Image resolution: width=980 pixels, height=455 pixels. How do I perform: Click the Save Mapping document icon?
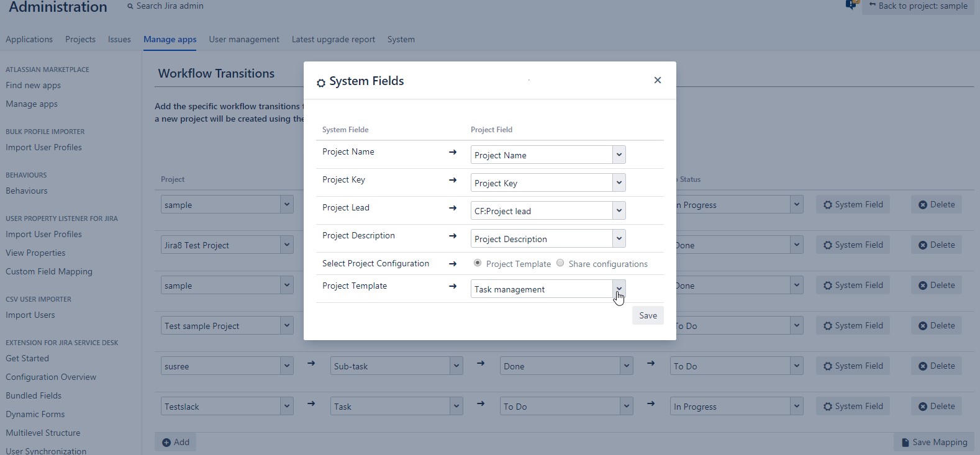point(905,443)
